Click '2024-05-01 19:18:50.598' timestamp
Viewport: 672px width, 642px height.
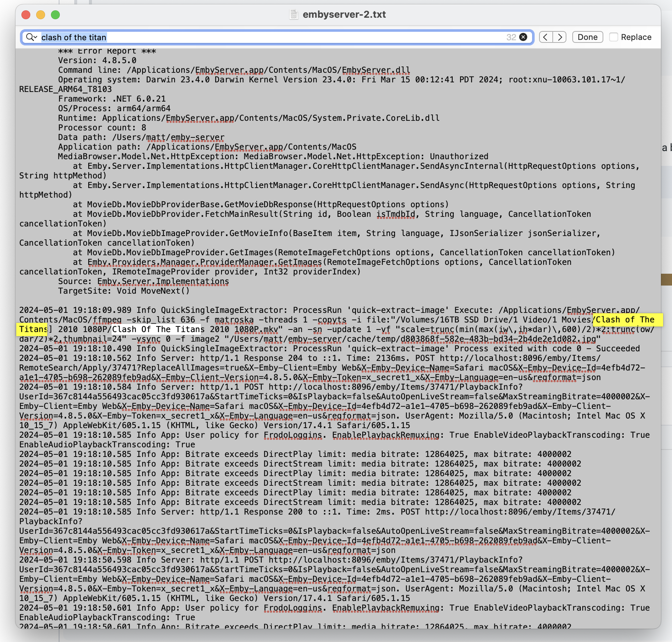click(75, 560)
